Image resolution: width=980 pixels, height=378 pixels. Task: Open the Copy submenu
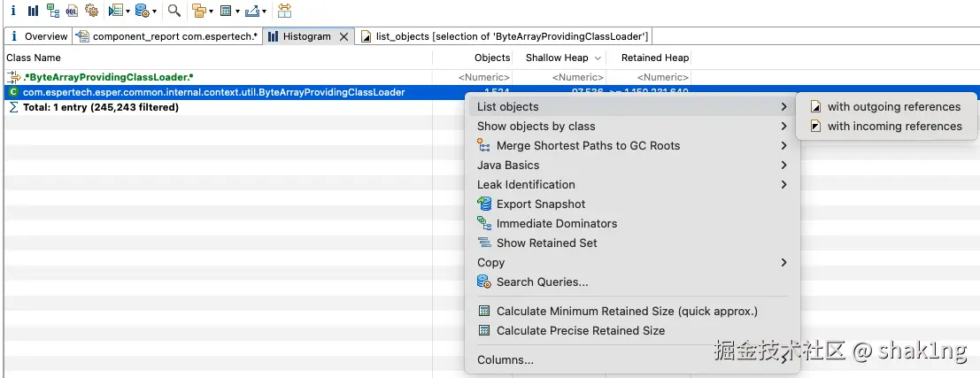632,262
